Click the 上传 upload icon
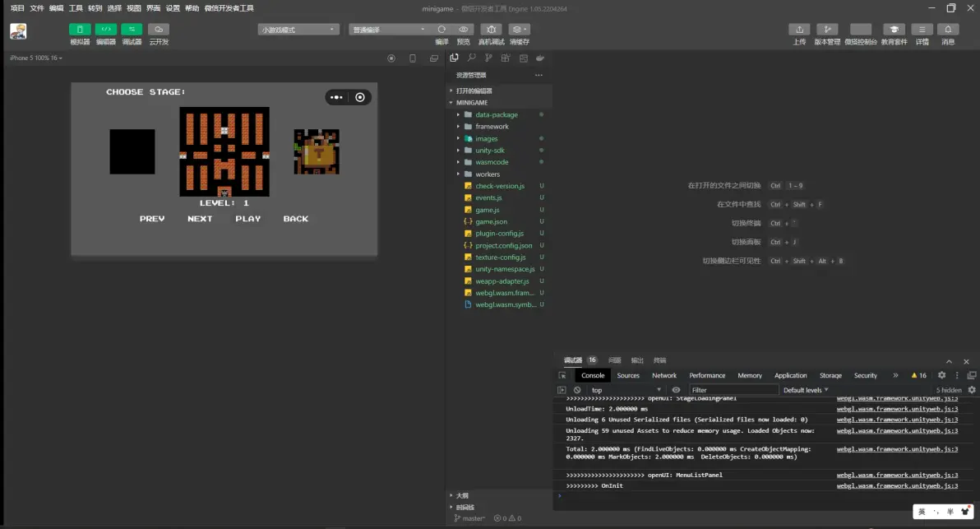This screenshot has width=980, height=529. (799, 30)
